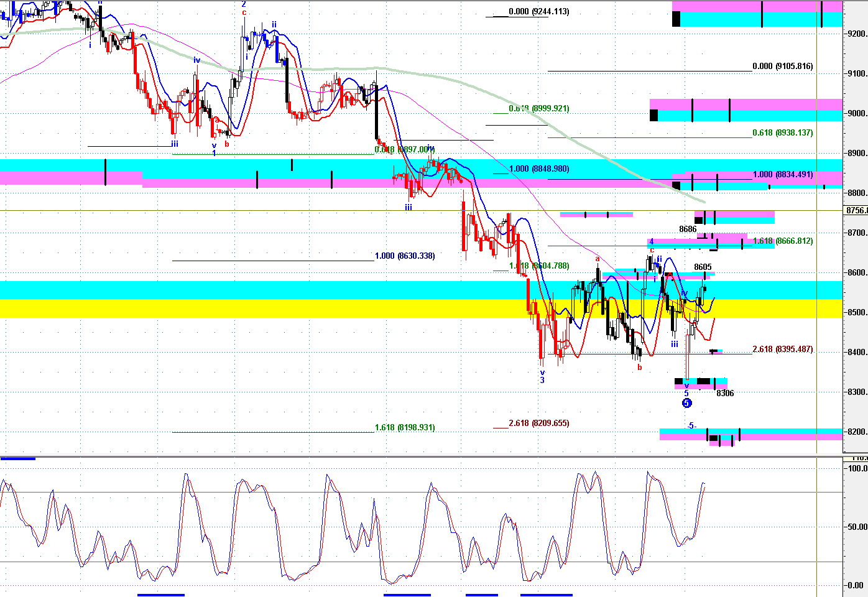Select the 0.000 (9244.113) Fibonacci label
The height and width of the screenshot is (597, 868).
pyautogui.click(x=538, y=12)
